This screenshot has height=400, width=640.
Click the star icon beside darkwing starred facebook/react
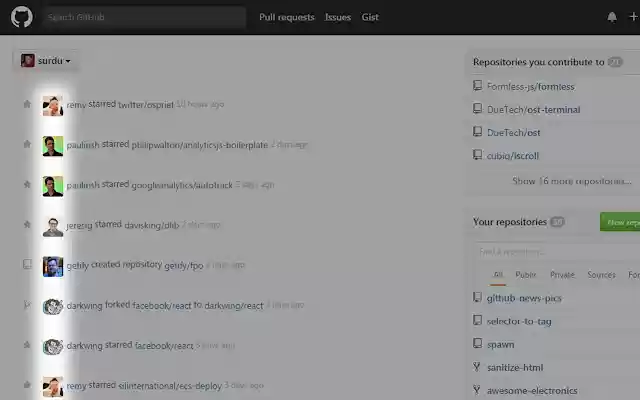coord(27,345)
